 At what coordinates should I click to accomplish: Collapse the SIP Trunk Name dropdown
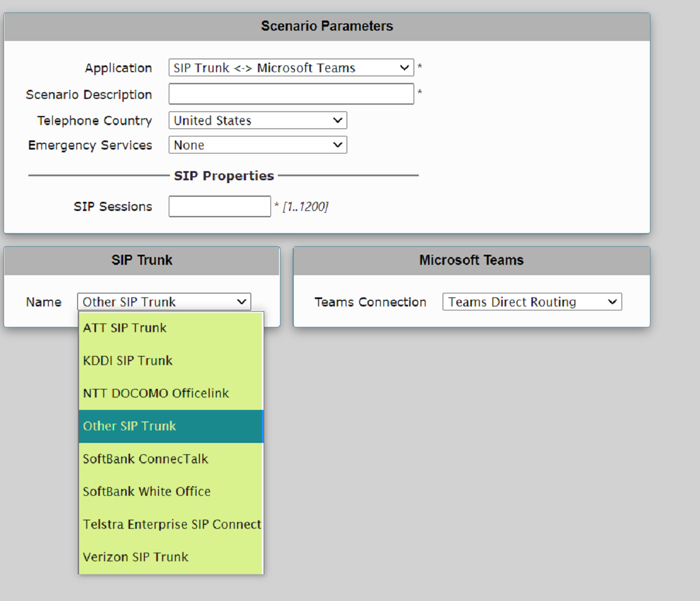click(x=164, y=302)
